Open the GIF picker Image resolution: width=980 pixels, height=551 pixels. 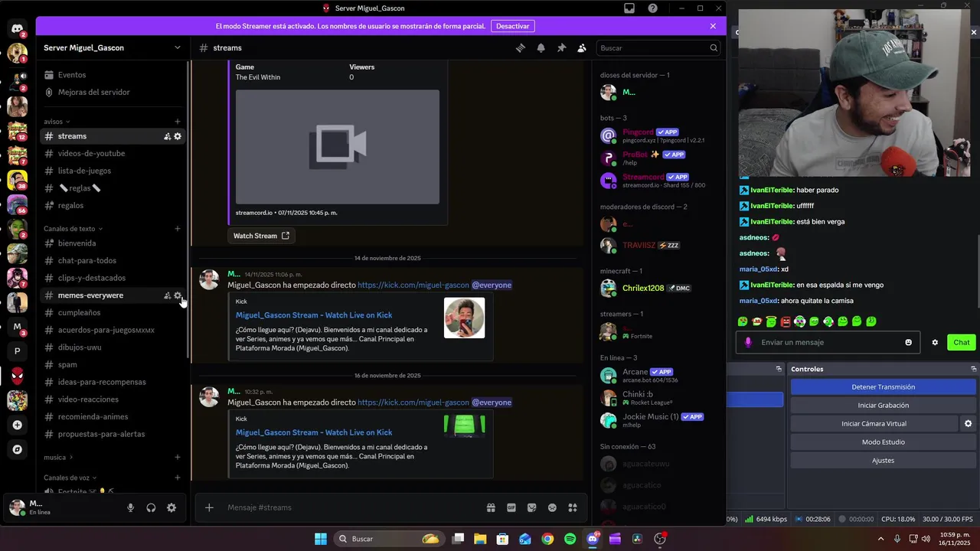coord(511,507)
